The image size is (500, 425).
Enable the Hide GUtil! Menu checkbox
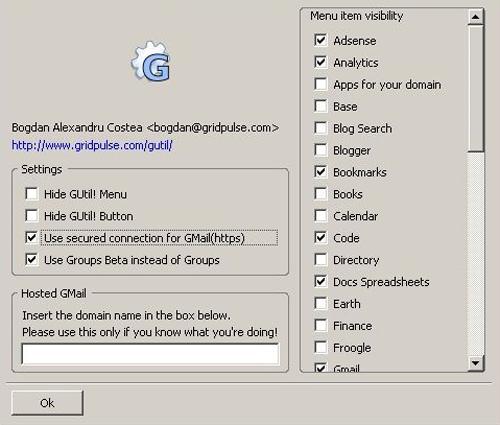tap(32, 194)
